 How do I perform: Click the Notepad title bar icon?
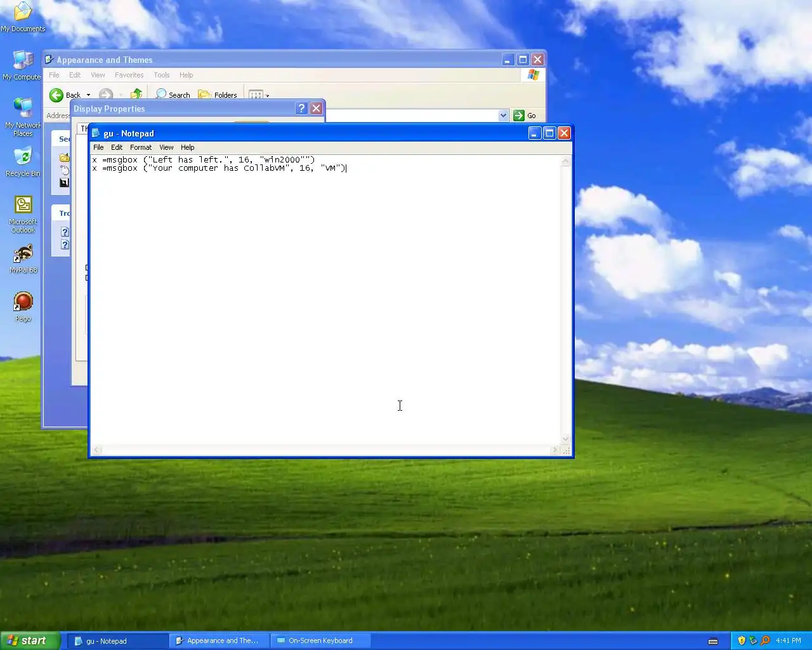96,133
